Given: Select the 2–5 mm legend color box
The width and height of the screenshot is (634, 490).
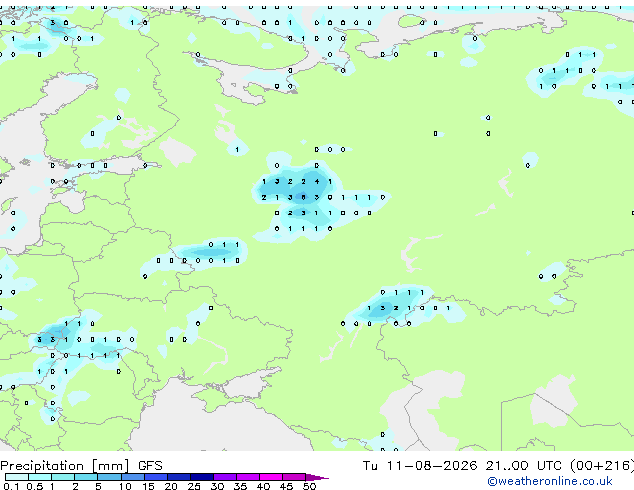Looking at the screenshot, I should coord(86,477).
